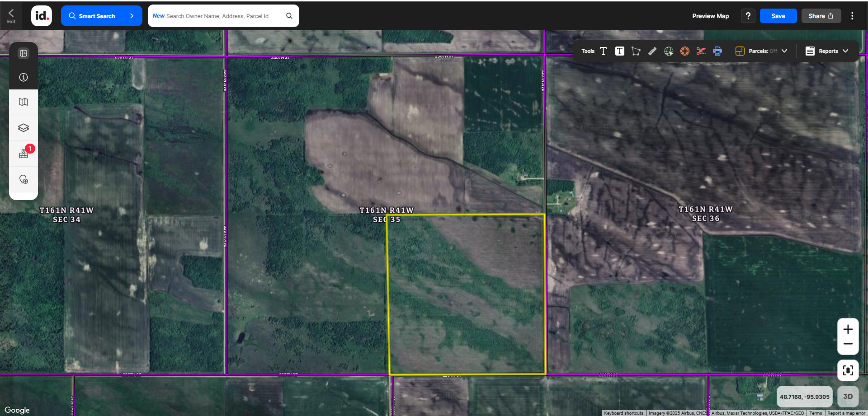This screenshot has height=416, width=868.
Task: Click the Share button
Action: 821,16
